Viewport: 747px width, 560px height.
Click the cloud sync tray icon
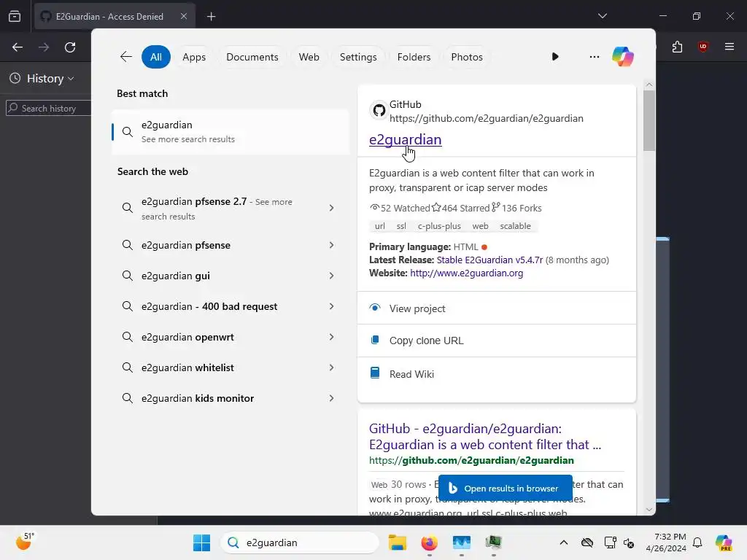click(x=587, y=542)
